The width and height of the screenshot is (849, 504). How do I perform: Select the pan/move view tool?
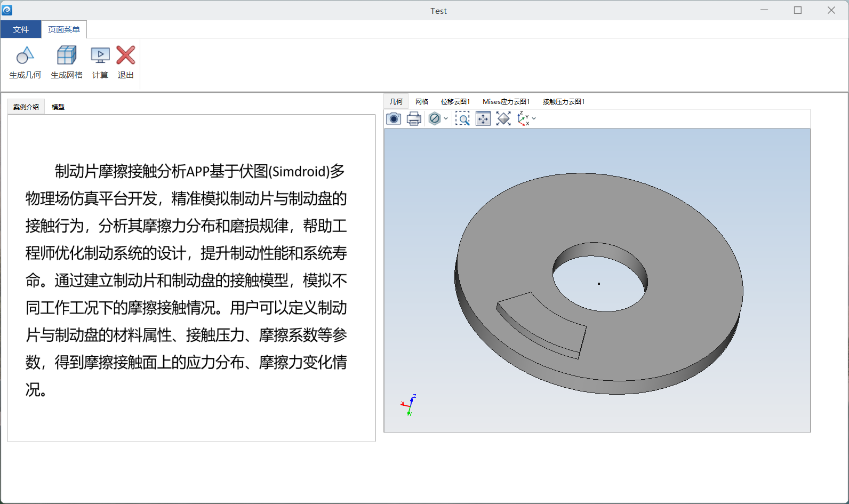point(483,118)
